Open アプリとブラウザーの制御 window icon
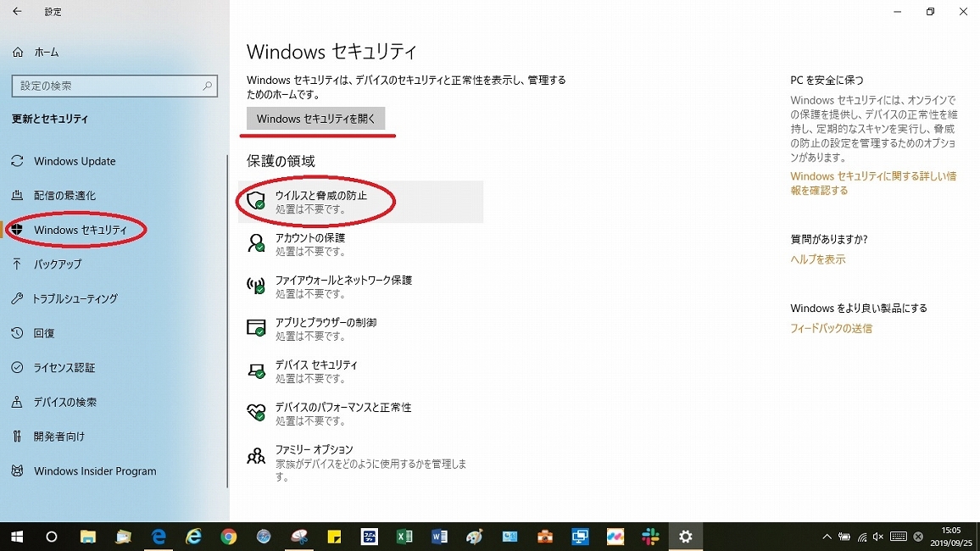 [256, 328]
